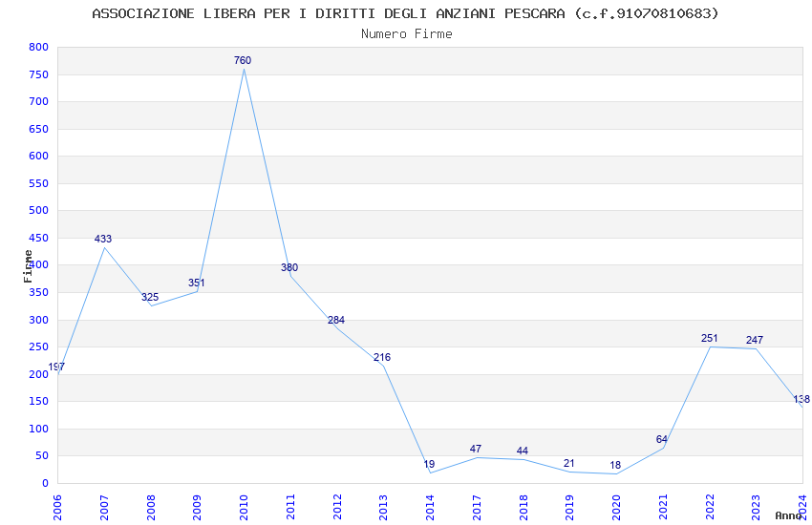Click the x-axis year 2007
The height and width of the screenshot is (525, 812).
tap(104, 508)
